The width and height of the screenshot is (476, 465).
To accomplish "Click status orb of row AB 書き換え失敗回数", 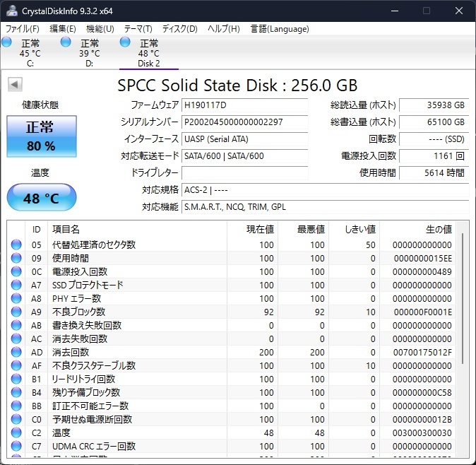I will pos(16,325).
